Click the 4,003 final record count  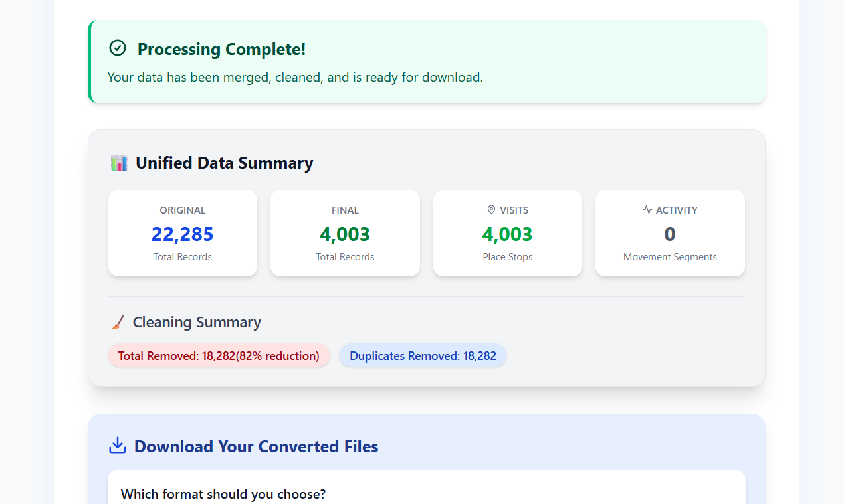(x=345, y=234)
